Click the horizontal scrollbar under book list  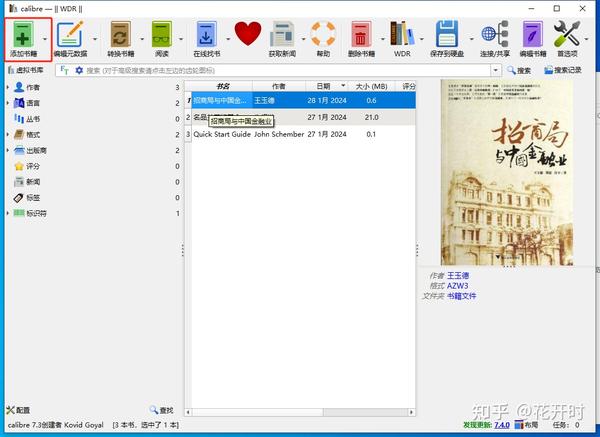(x=257, y=412)
